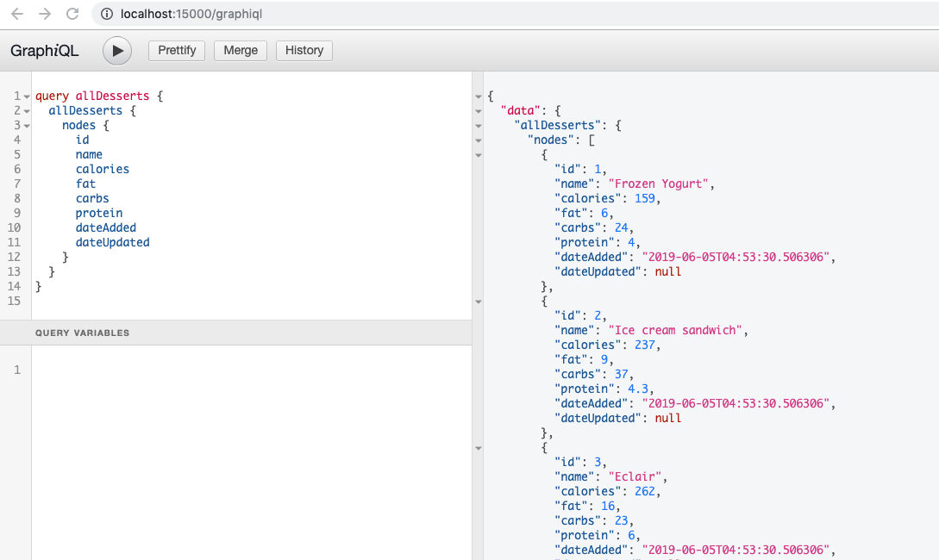Click the browser forward arrow
Viewport: 939px width, 560px height.
pos(45,14)
